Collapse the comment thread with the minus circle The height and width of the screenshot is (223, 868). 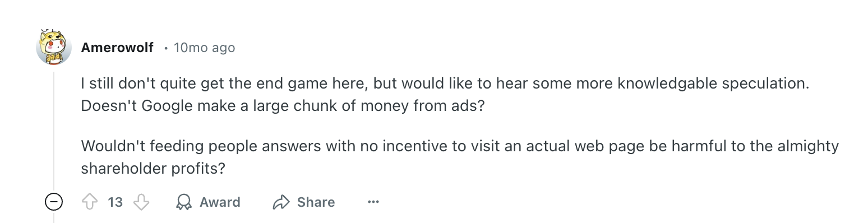(54, 202)
